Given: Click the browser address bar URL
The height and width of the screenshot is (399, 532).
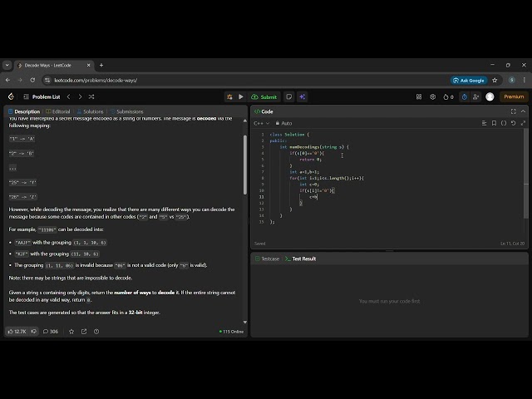Looking at the screenshot, I should [96, 81].
